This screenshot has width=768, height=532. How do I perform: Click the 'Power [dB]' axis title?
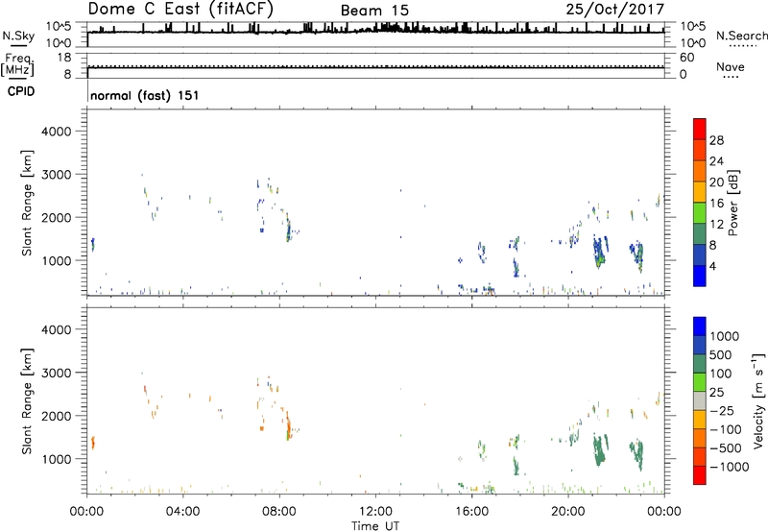[x=733, y=203]
